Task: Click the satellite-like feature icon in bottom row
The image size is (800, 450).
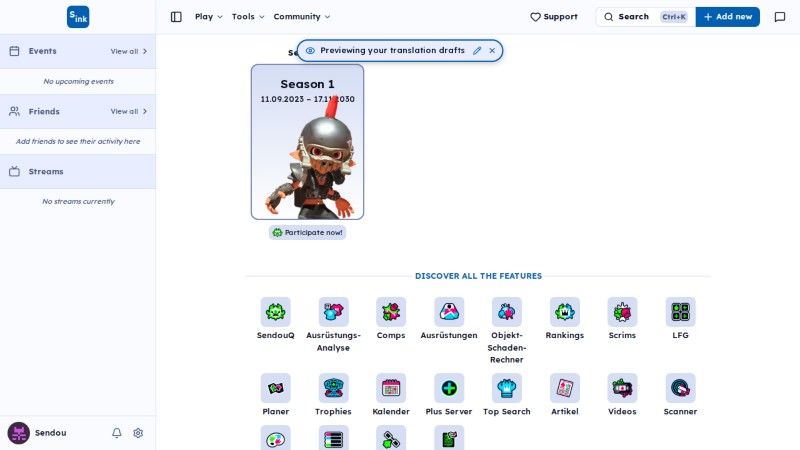Action: click(x=391, y=438)
